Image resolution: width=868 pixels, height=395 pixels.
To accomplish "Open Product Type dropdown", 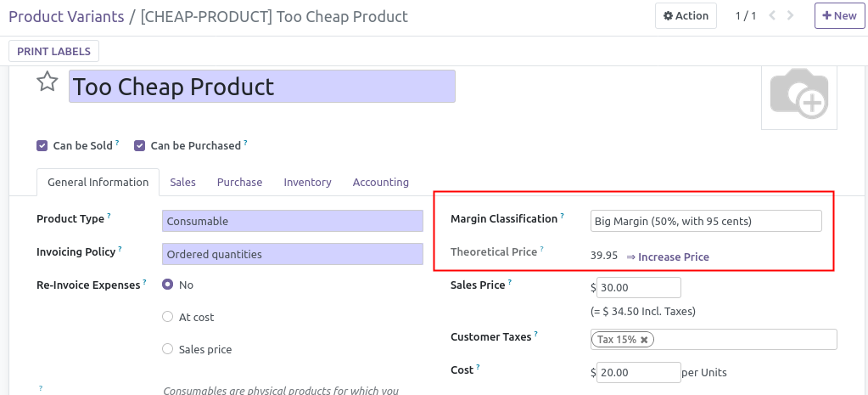I will click(x=292, y=221).
